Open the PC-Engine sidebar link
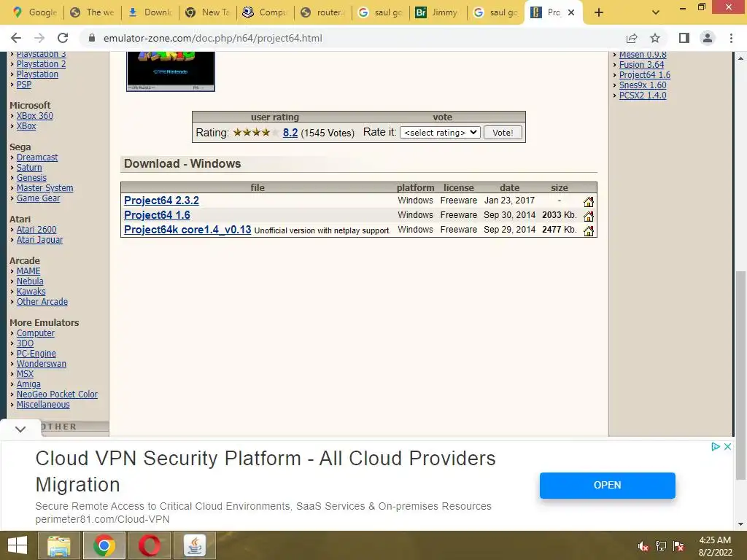This screenshot has height=560, width=747. coord(36,354)
